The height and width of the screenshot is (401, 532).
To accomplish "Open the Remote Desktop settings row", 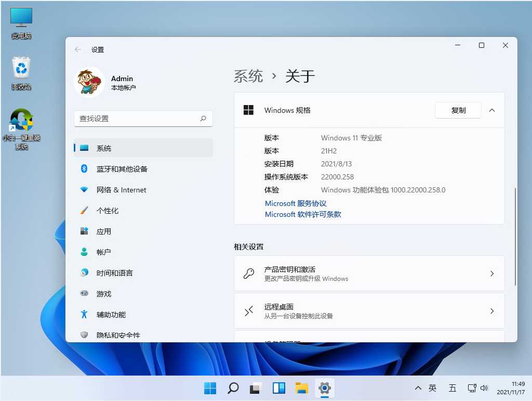I will [x=369, y=311].
